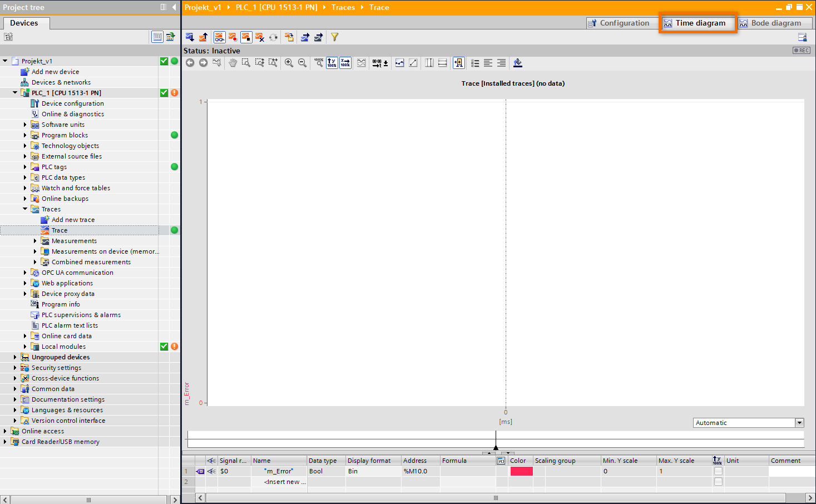
Task: Click Add new trace in project tree
Action: (73, 220)
